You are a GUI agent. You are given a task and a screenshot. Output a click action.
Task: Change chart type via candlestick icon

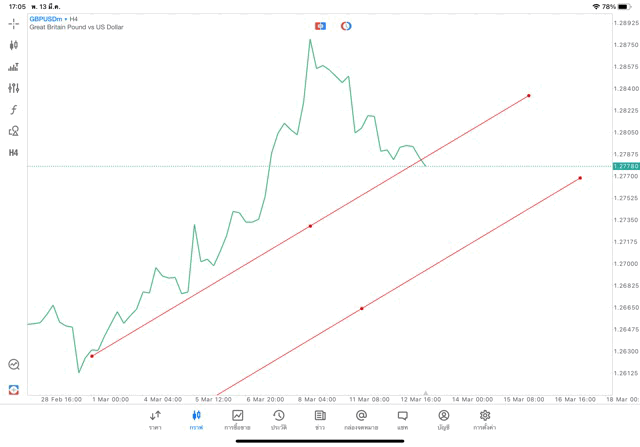point(14,45)
